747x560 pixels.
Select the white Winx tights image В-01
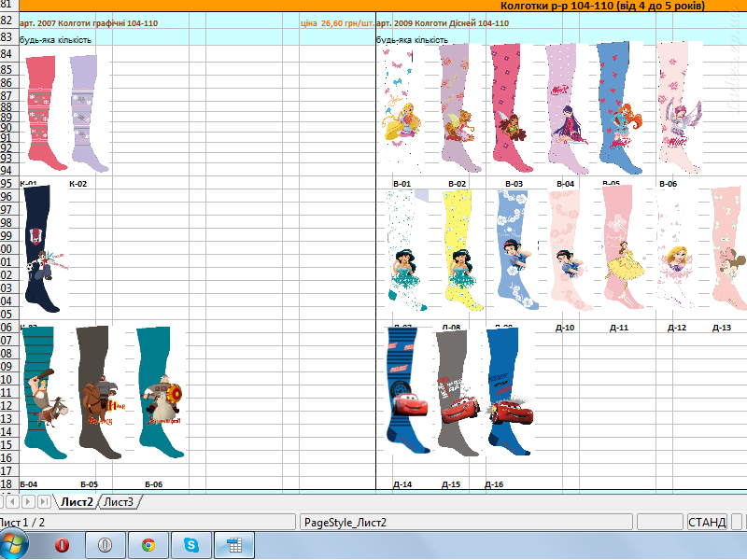coord(402,109)
